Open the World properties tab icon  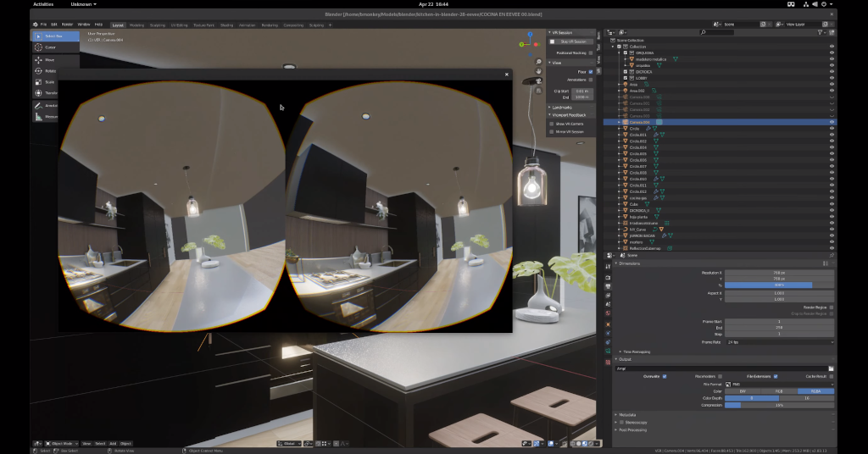(608, 313)
